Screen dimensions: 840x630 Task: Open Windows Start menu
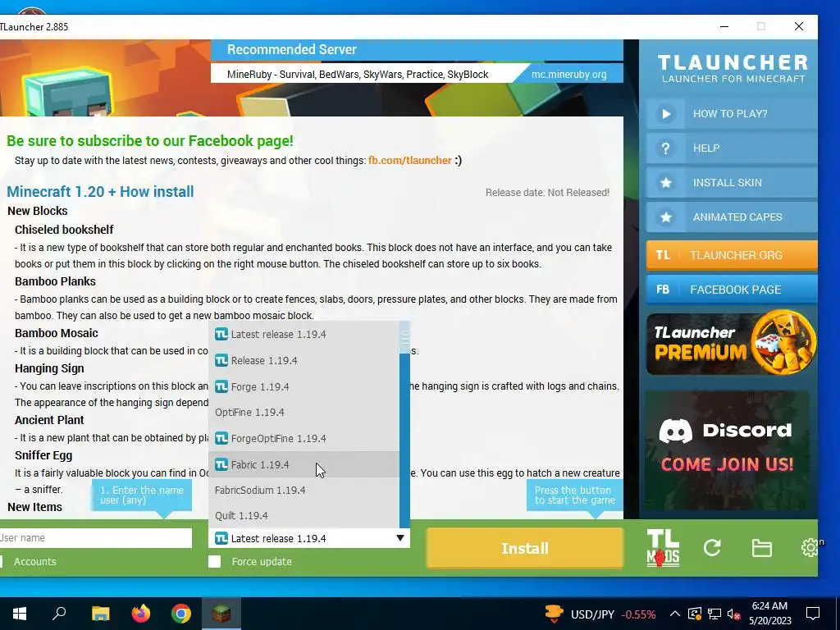[20, 613]
